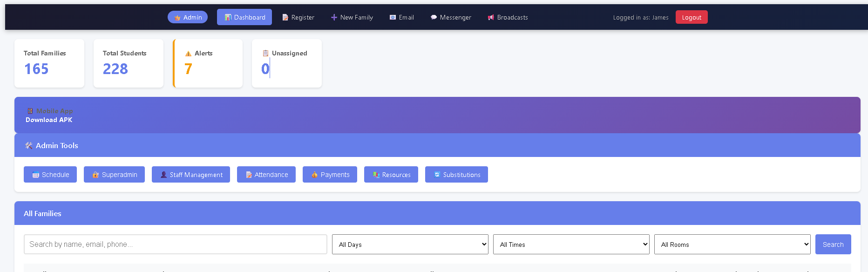Click the Alerts warning triangle icon
Viewport: 868px width, 272px height.
(188, 54)
